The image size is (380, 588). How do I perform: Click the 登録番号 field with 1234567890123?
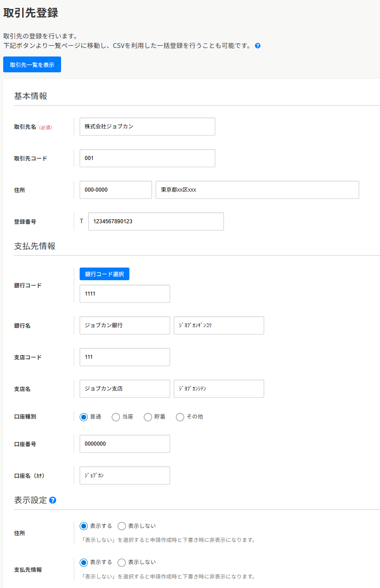point(156,221)
